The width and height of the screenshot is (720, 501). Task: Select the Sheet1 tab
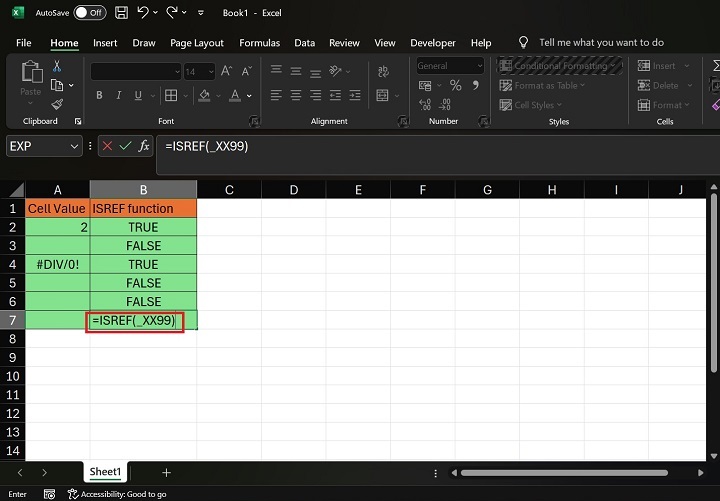pos(105,472)
